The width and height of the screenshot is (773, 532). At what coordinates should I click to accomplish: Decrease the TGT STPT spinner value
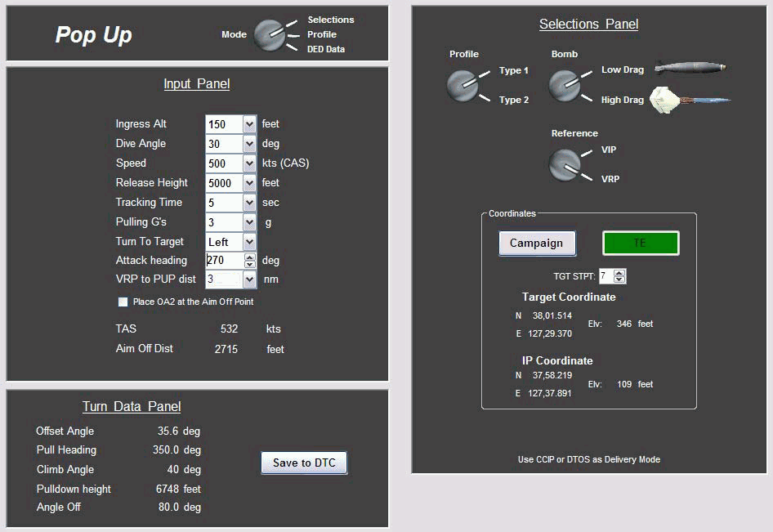tap(619, 280)
